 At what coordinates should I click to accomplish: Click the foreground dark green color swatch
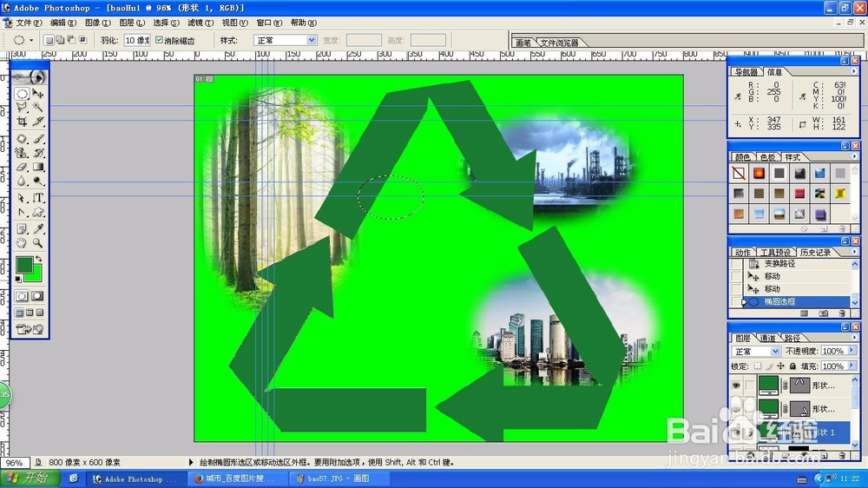click(23, 265)
